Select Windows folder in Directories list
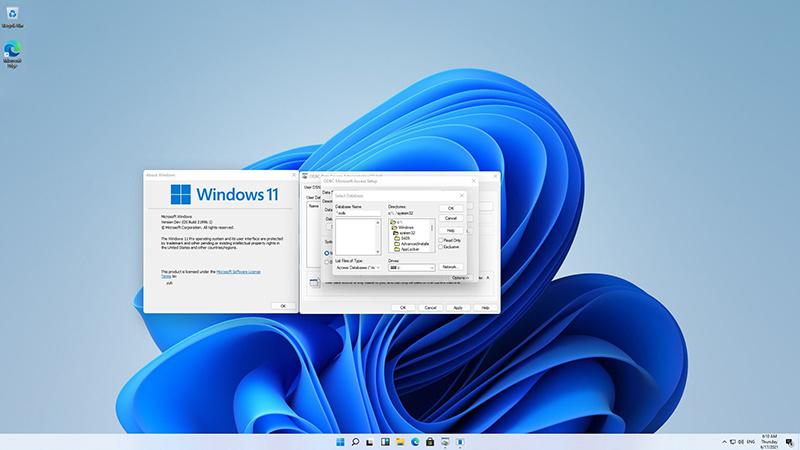 [403, 228]
